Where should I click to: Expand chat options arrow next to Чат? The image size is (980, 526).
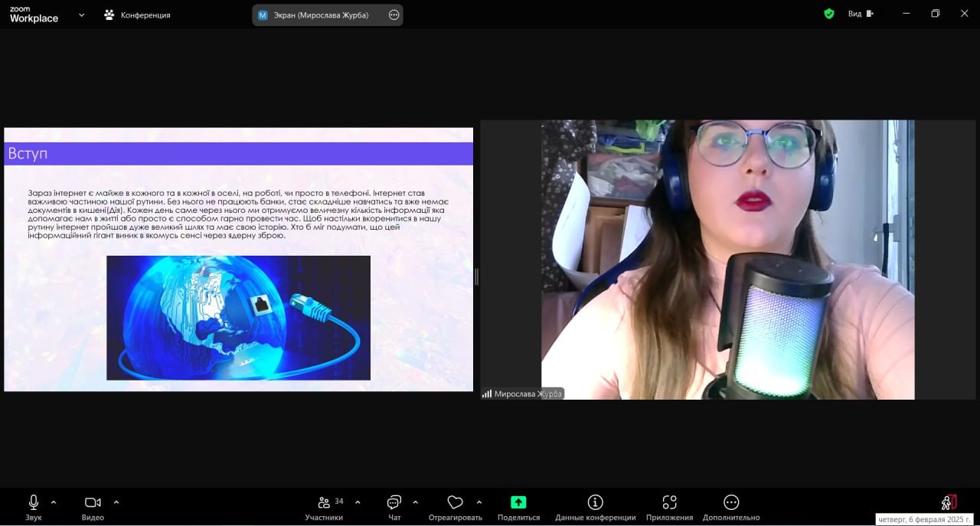pyautogui.click(x=415, y=502)
